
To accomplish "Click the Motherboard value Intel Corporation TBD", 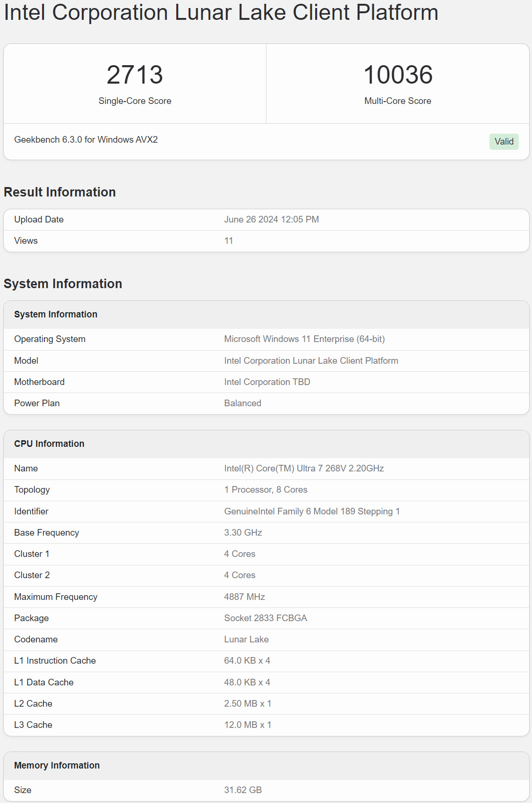I will click(267, 382).
